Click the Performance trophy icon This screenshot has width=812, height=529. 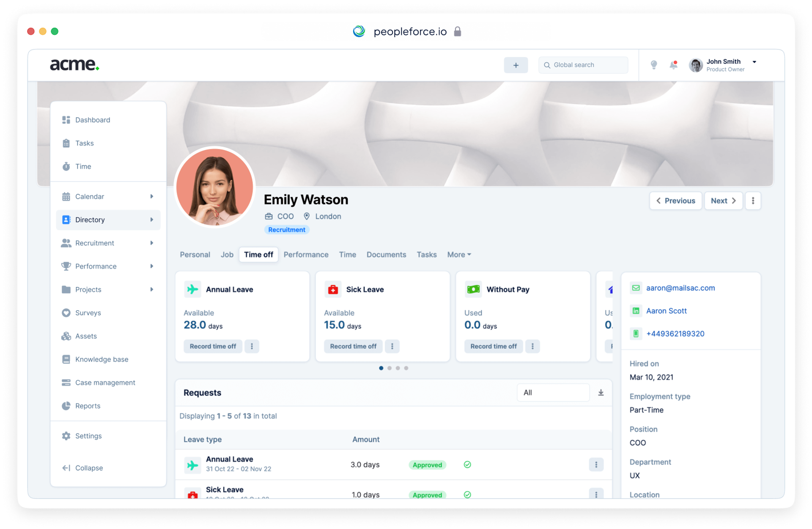point(66,266)
